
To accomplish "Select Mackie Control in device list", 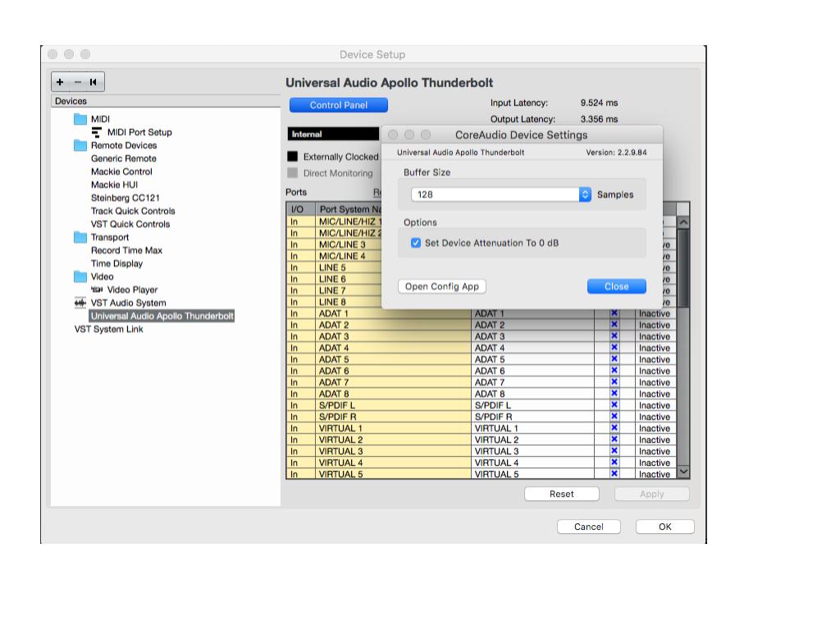I will pos(121,171).
